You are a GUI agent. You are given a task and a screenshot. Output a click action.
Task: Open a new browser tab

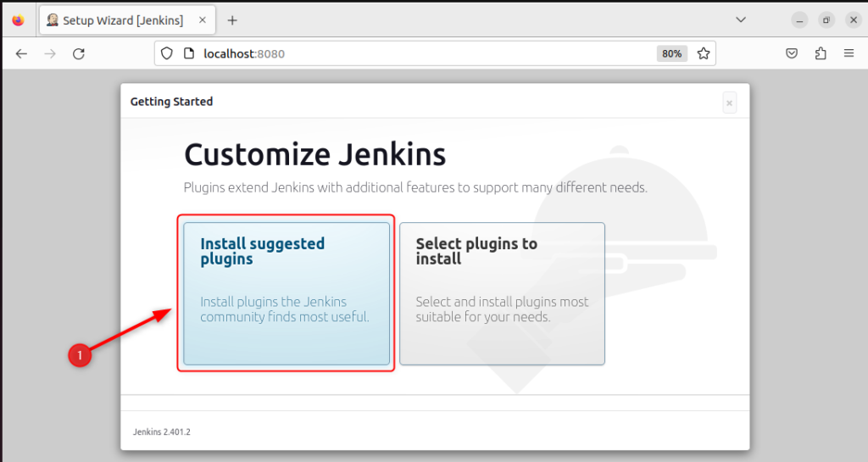[x=232, y=20]
